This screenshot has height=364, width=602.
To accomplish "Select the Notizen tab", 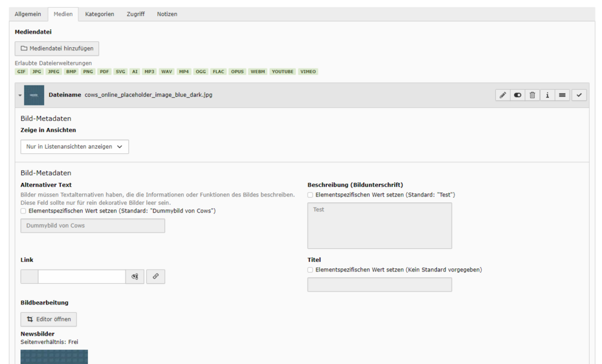I will [x=167, y=14].
